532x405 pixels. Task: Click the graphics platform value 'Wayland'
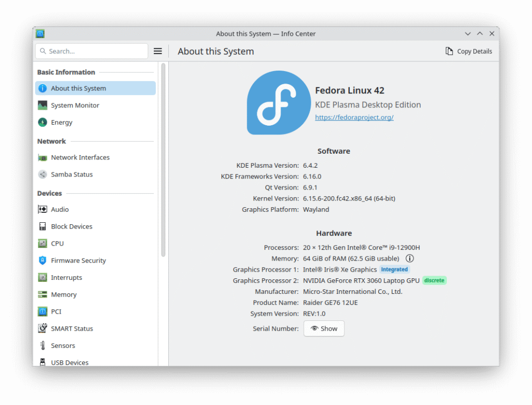point(316,209)
